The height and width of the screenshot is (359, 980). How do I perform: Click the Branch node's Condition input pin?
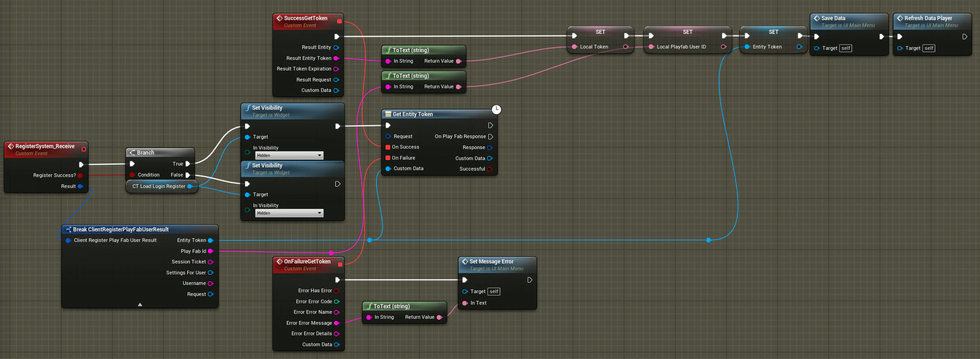point(132,175)
